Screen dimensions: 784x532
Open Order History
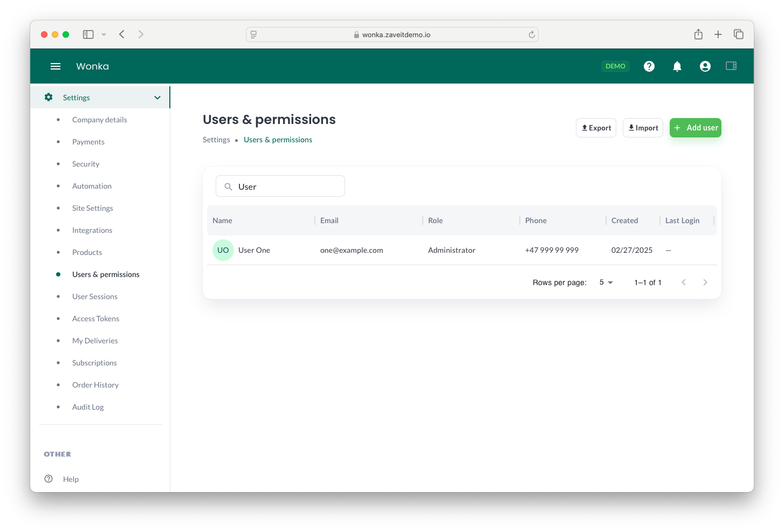(x=95, y=385)
